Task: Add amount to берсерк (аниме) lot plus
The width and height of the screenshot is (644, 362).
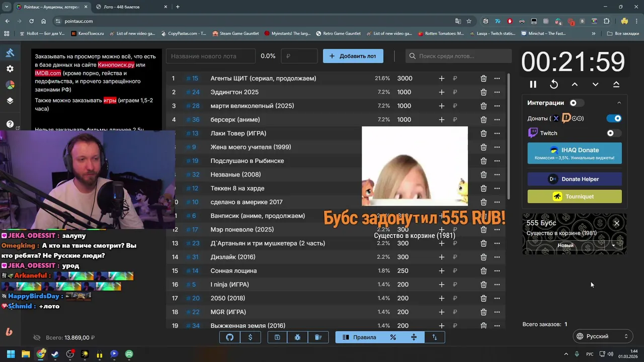Action: pos(441,120)
